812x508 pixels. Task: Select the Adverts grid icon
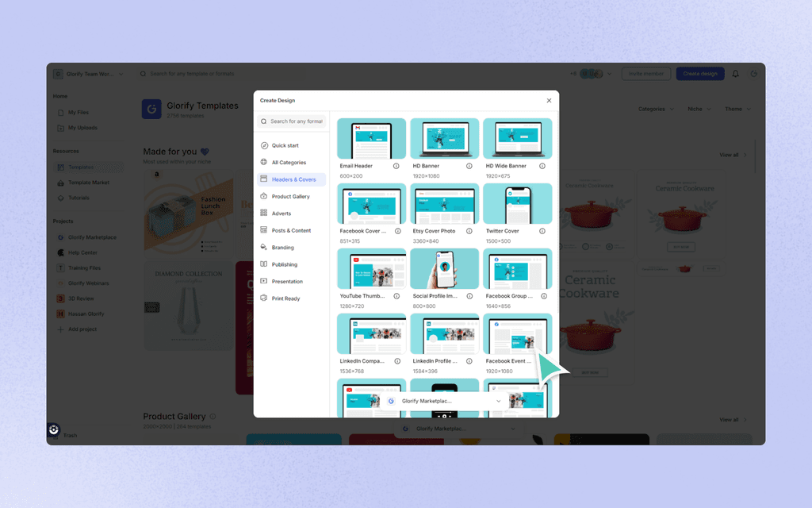pyautogui.click(x=265, y=214)
